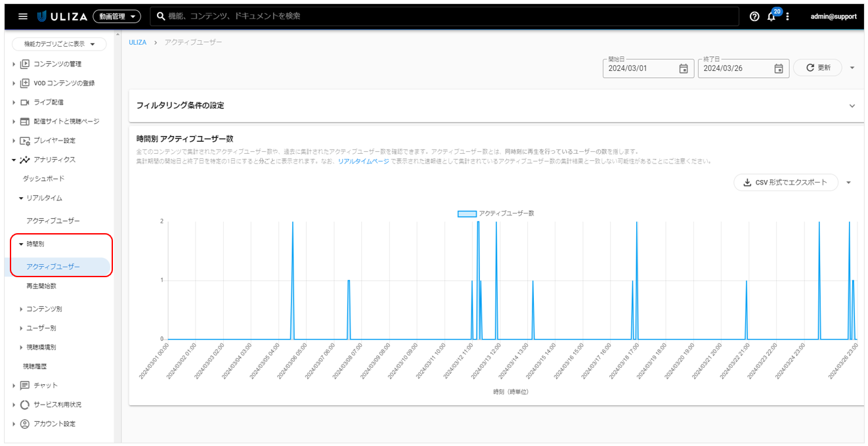Image resolution: width=868 pixels, height=446 pixels.
Task: Open the hamburger navigation menu
Action: (x=23, y=16)
